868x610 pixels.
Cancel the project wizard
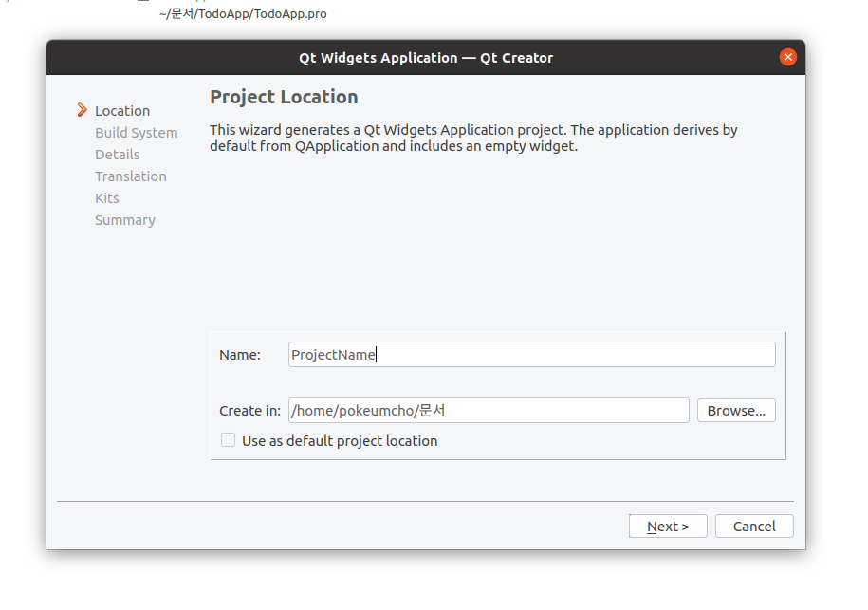tap(754, 526)
